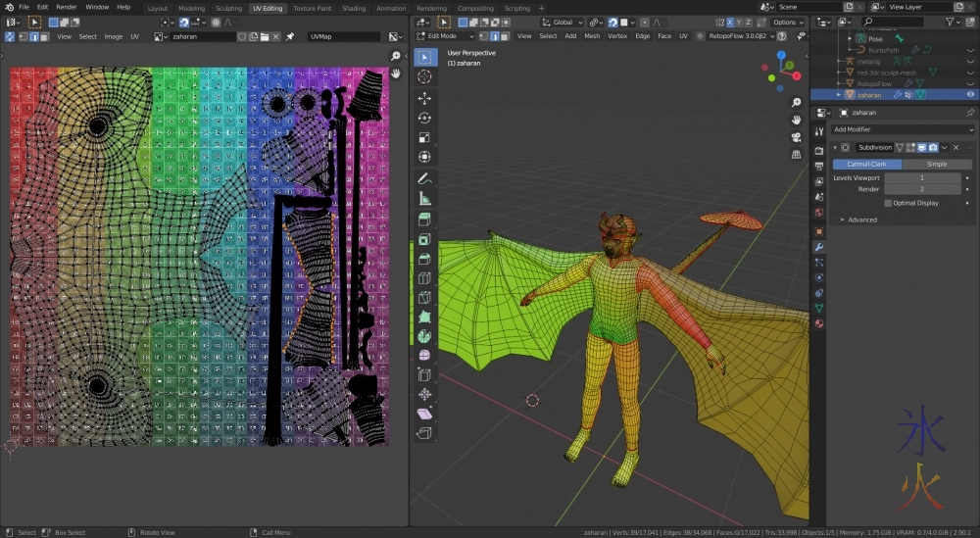Select the Measure tool
The width and height of the screenshot is (980, 538).
pos(424,199)
